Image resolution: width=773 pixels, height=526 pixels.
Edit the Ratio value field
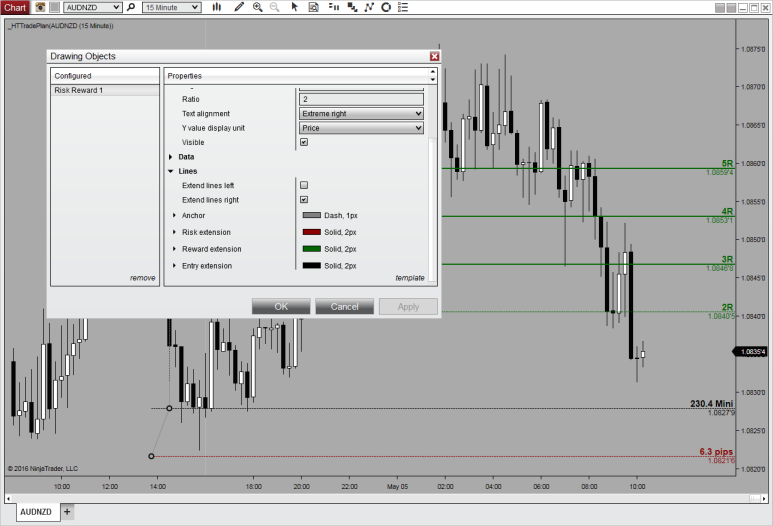tap(361, 99)
